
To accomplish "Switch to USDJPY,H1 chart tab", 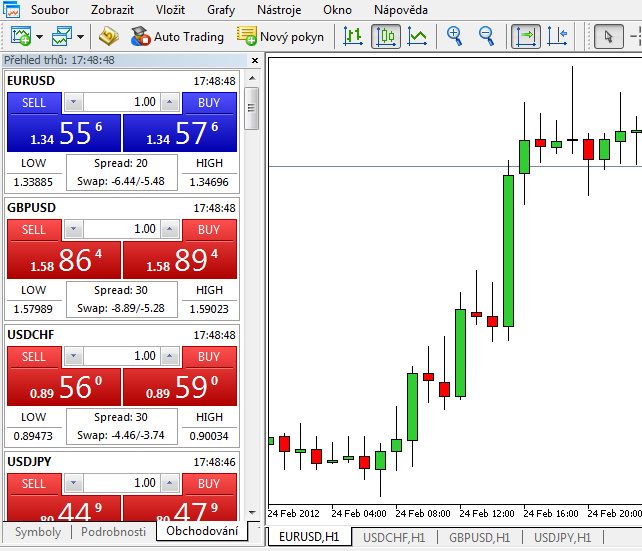I will coord(563,537).
